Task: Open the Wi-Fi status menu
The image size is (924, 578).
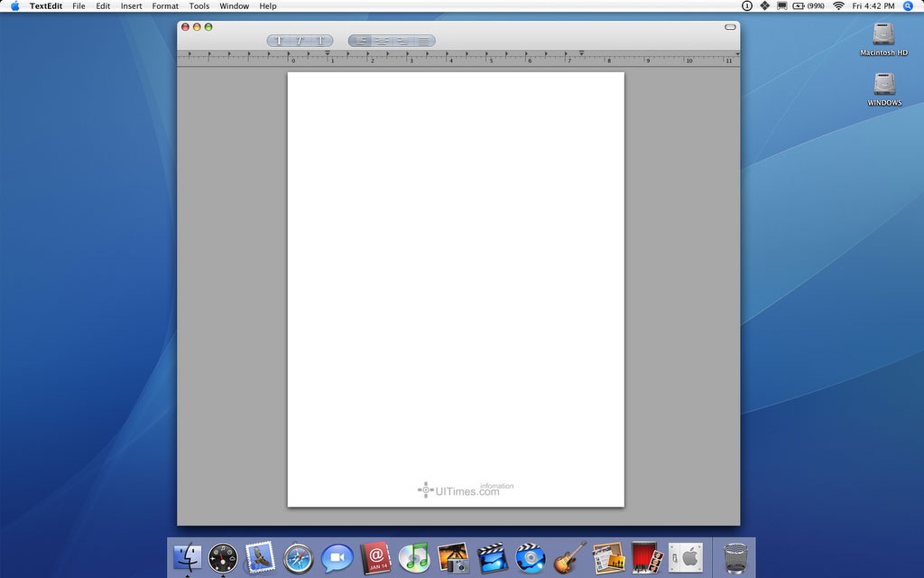Action: pos(838,6)
